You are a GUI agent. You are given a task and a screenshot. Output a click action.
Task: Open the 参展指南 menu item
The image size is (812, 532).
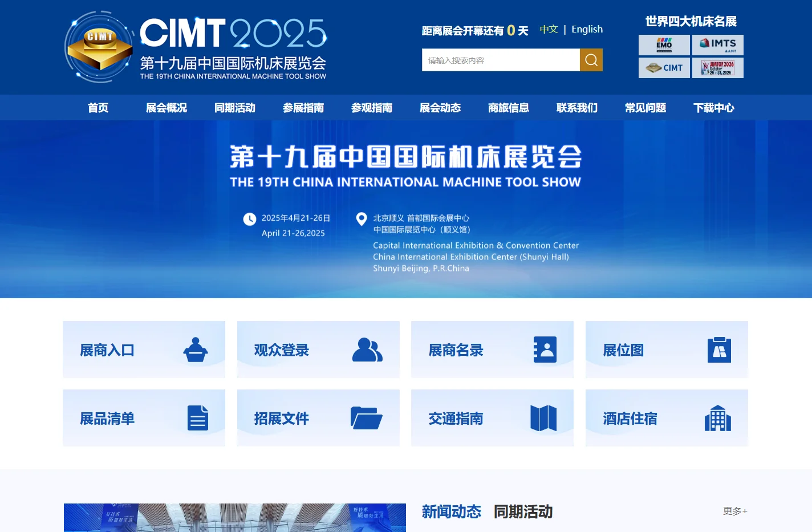[303, 108]
